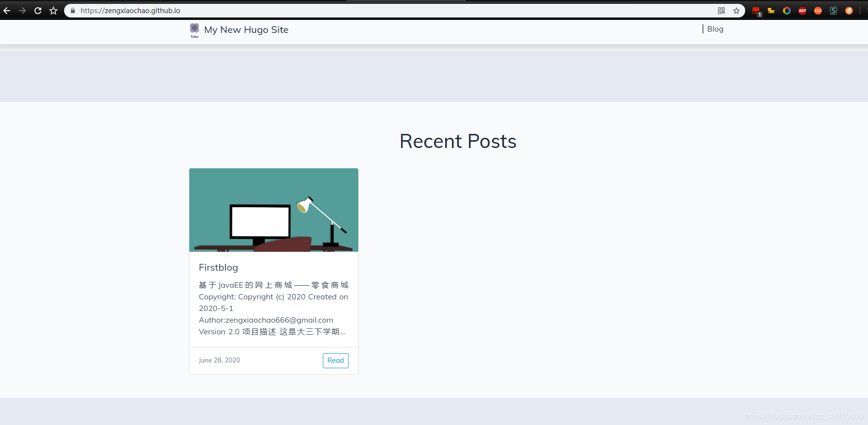The height and width of the screenshot is (425, 868).
Task: Open the red extension with badge 1
Action: point(756,11)
